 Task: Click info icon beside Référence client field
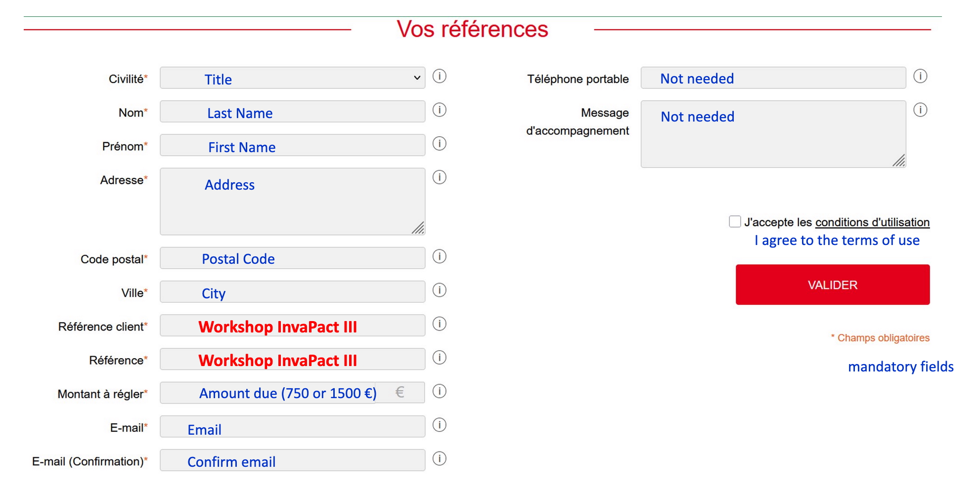(x=439, y=324)
